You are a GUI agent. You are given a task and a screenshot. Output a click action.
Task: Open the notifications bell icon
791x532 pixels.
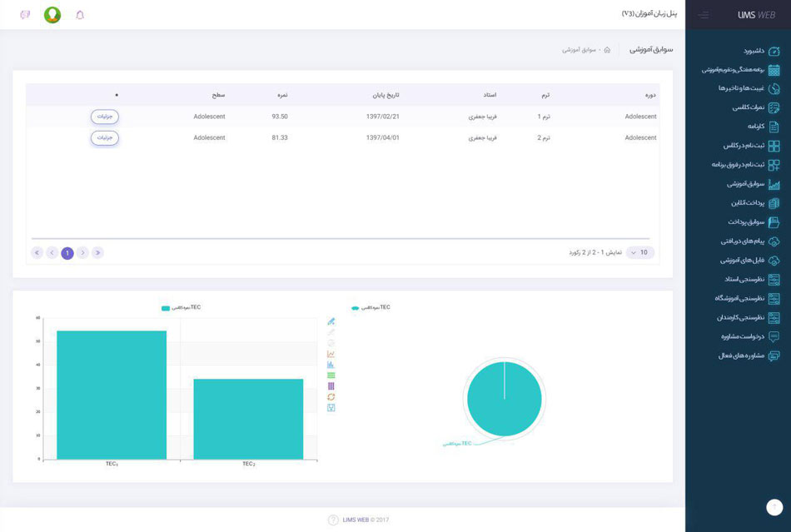[80, 15]
